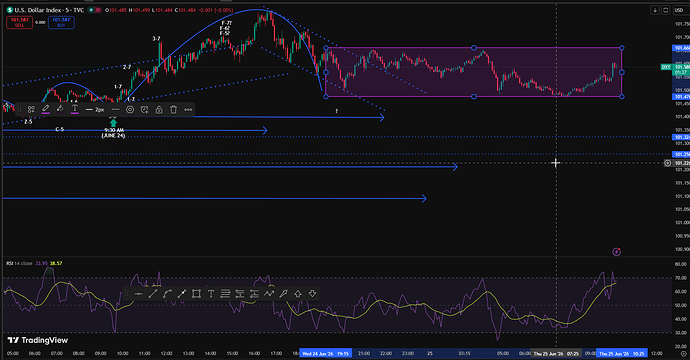Click the 'Wed 24 Jun '26 19:15' time label
Image resolution: width=690 pixels, height=360 pixels.
click(326, 353)
